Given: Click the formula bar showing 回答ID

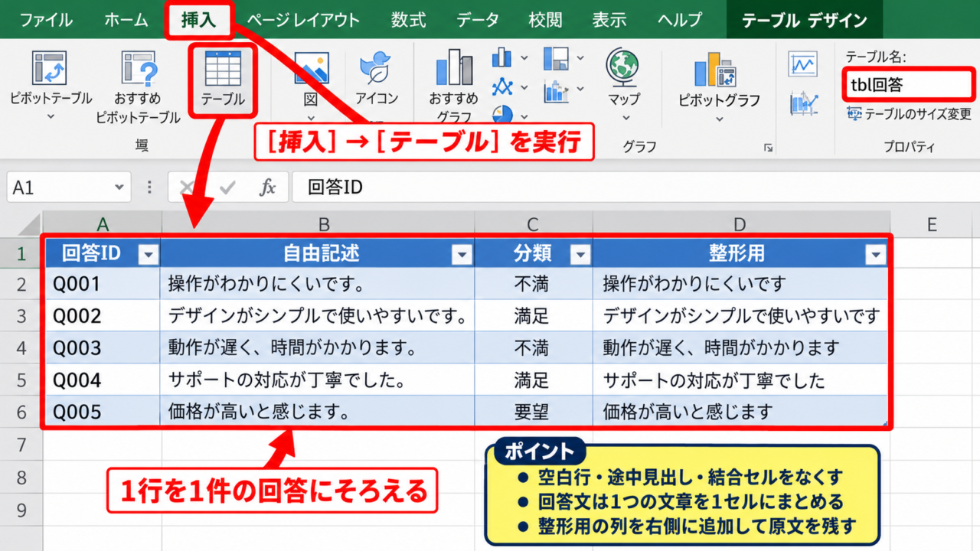Looking at the screenshot, I should pyautogui.click(x=635, y=187).
